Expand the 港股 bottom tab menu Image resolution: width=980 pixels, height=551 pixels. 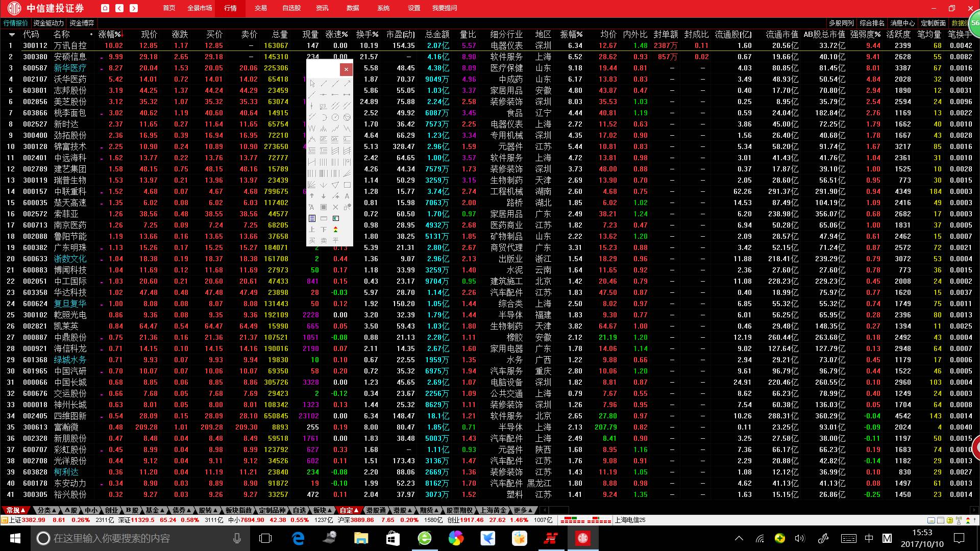[x=403, y=510]
